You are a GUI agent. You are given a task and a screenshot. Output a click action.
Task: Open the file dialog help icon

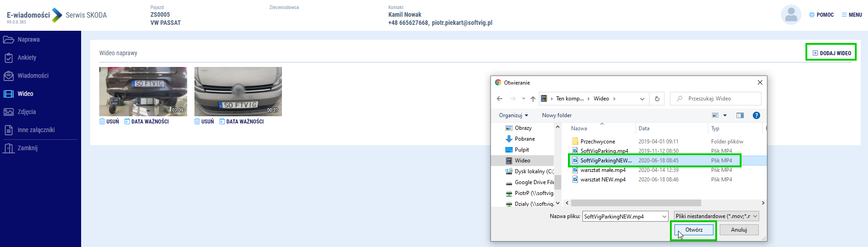tap(756, 115)
